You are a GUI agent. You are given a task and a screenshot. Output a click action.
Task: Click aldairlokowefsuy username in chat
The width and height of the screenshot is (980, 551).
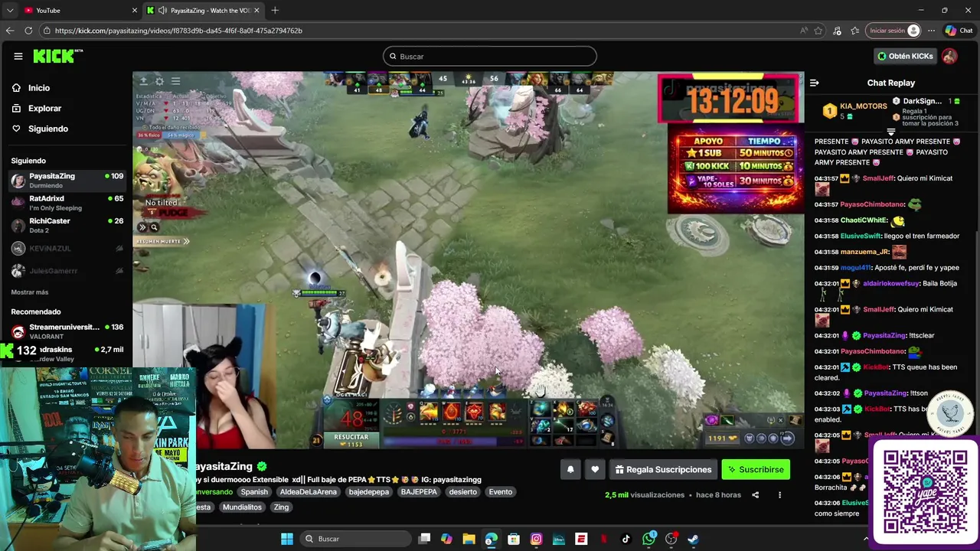(x=891, y=283)
